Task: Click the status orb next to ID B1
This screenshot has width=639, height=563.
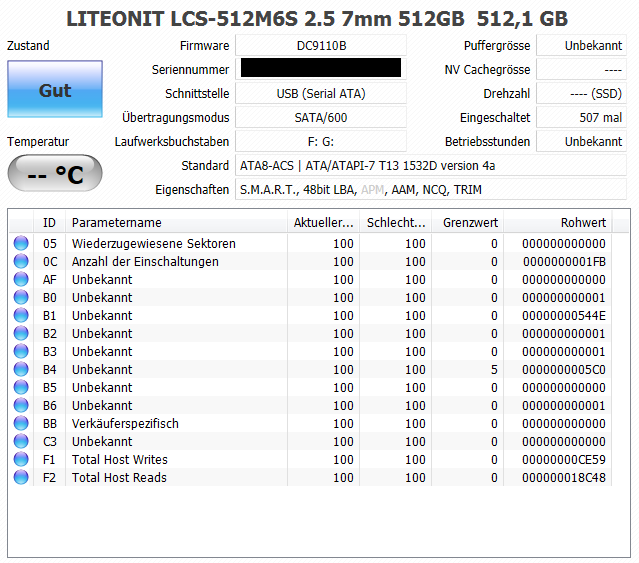Action: [21, 315]
